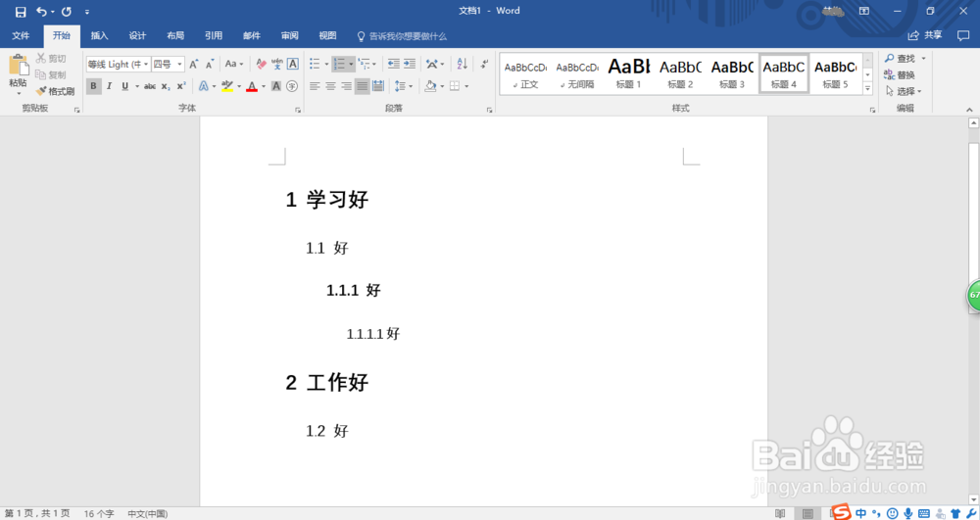
Task: Clear all formatting with the eraser icon
Action: tap(262, 64)
